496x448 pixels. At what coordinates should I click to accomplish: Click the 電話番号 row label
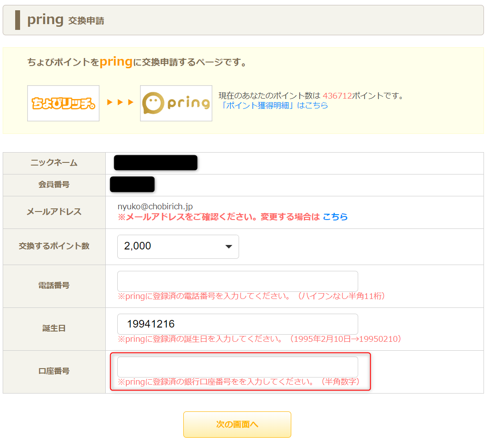(54, 286)
